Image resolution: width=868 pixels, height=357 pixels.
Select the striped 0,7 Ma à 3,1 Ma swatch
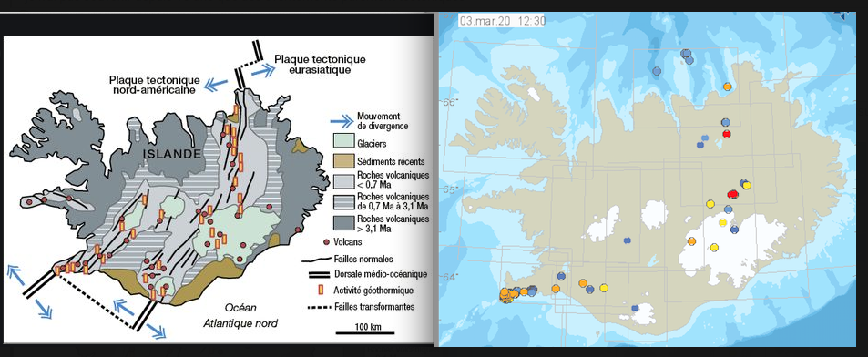point(343,201)
